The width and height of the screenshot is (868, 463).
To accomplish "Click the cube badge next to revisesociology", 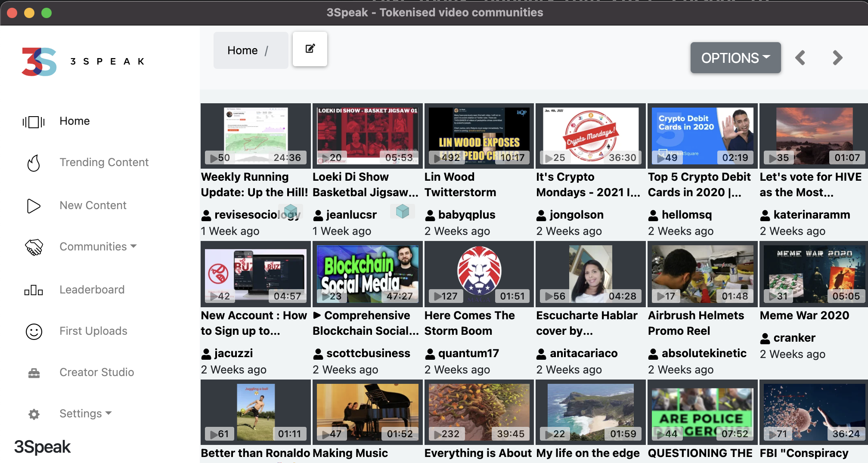I will (x=291, y=211).
